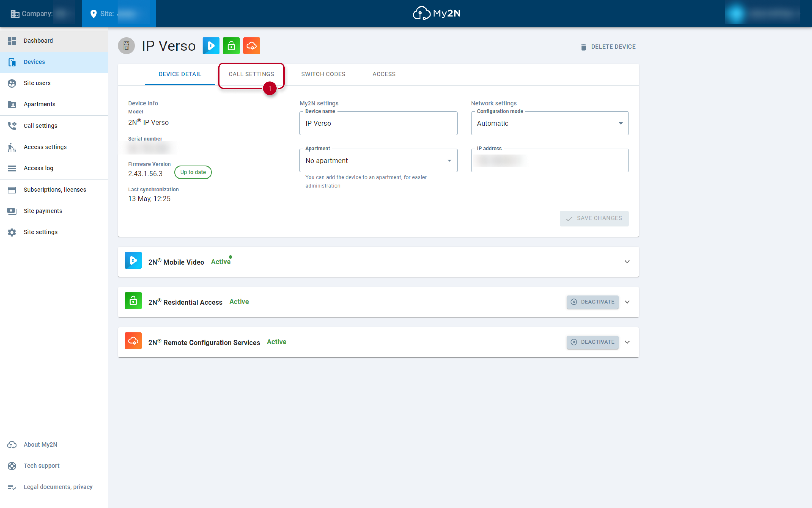Click the Site settings gear icon
812x508 pixels.
coord(12,232)
